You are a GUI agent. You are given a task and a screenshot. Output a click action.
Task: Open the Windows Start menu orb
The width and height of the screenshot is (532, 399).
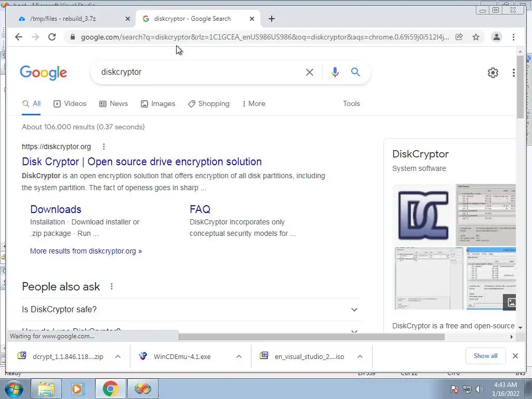click(14, 389)
